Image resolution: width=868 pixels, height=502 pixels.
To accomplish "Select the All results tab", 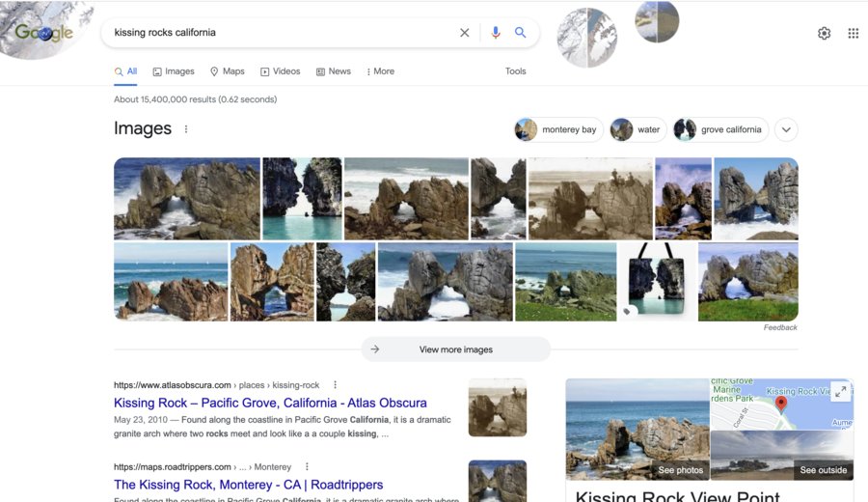I will [x=125, y=71].
